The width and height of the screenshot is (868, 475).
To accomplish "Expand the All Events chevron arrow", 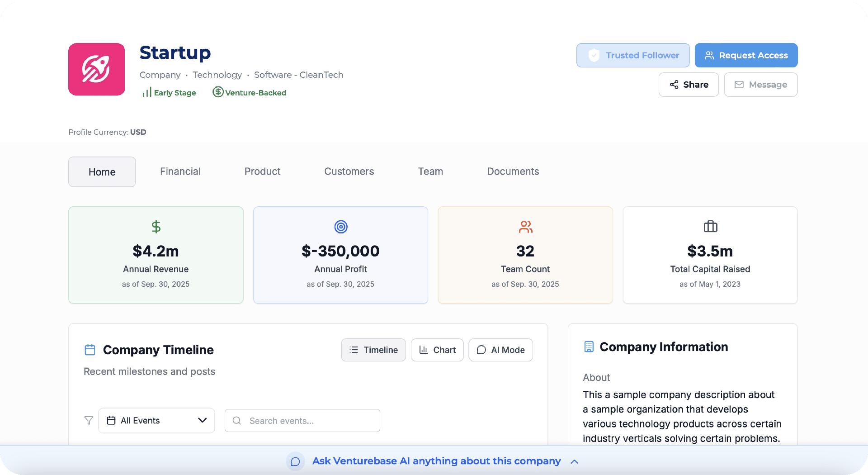I will [202, 420].
